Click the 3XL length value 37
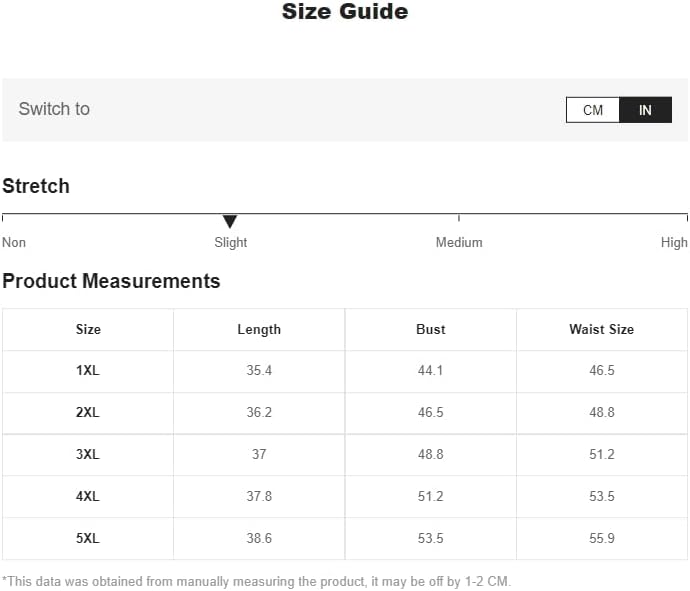The image size is (690, 591). pyautogui.click(x=259, y=454)
